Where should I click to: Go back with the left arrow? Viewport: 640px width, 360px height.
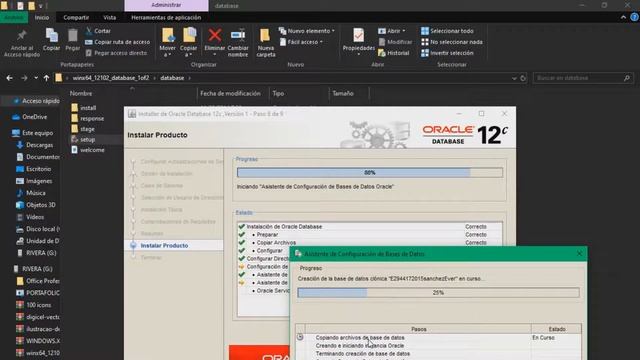(9, 78)
